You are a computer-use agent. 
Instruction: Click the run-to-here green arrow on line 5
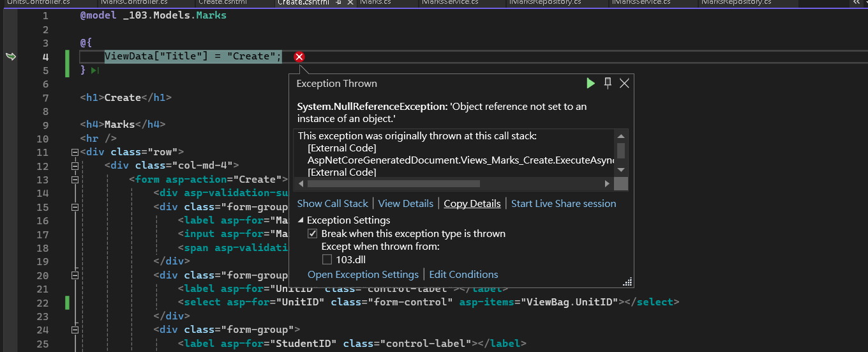[95, 70]
